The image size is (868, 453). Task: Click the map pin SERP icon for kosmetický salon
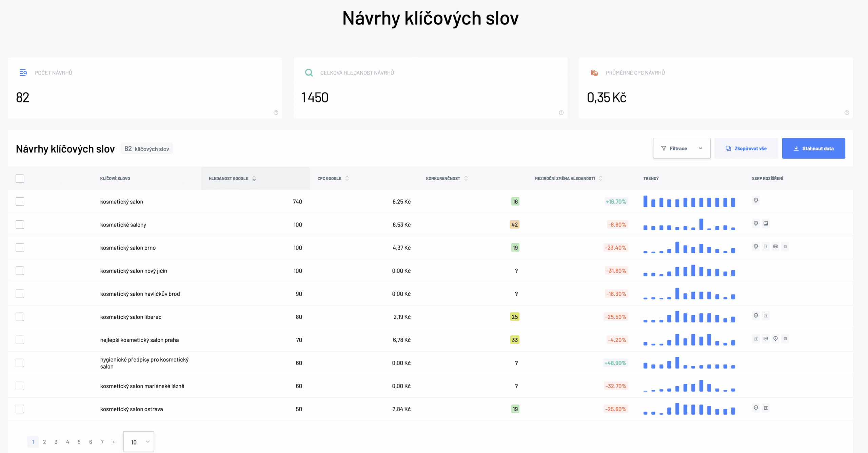(x=756, y=200)
